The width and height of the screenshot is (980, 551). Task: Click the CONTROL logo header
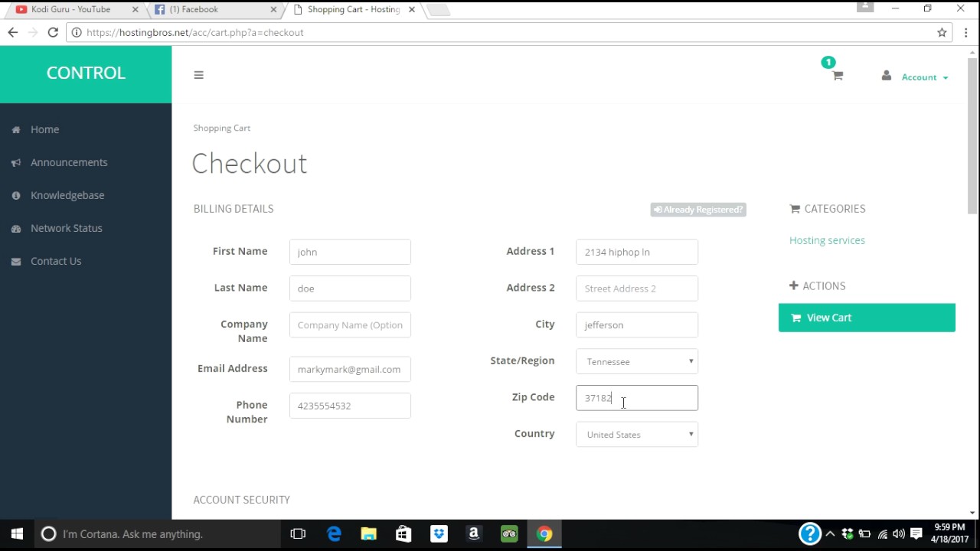[86, 73]
